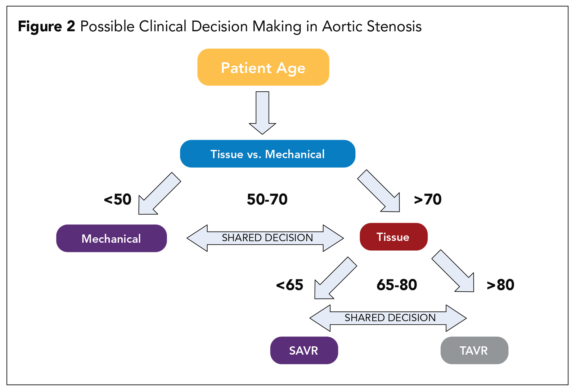Click the lower SHARED DECISION double arrow
Screen dimensions: 576x392
(x=388, y=318)
